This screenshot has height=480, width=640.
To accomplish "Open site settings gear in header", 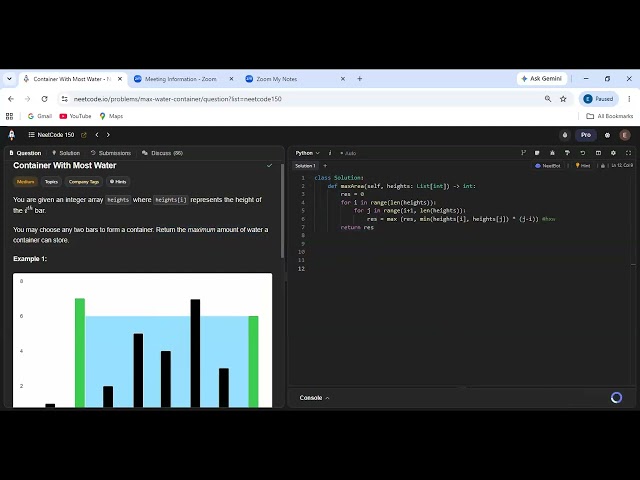I will click(607, 135).
